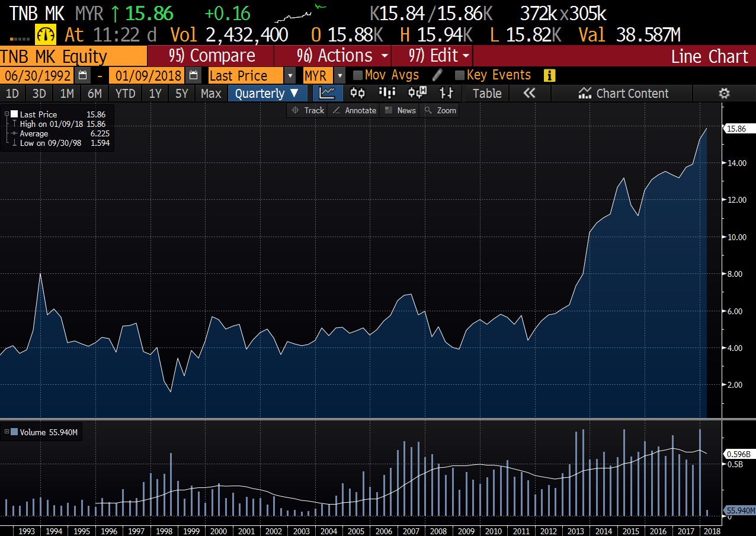
Task: Enable the Mov Avgs checkbox
Action: 358,75
